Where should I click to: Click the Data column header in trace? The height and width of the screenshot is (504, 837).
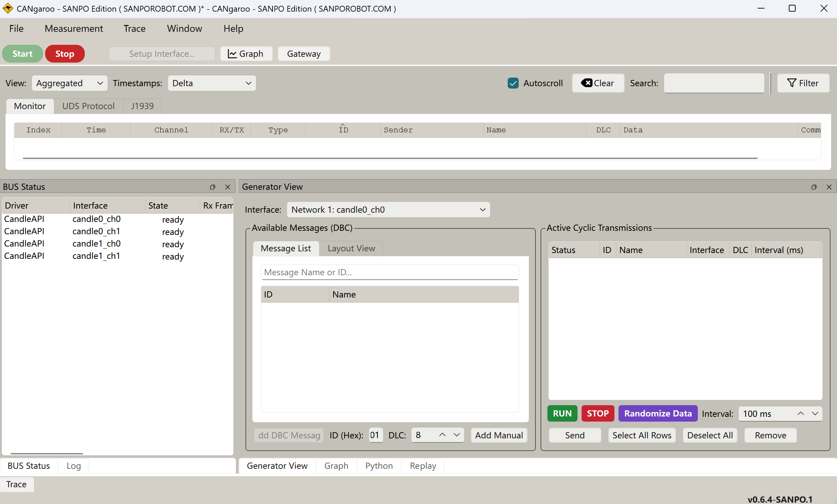pos(709,130)
